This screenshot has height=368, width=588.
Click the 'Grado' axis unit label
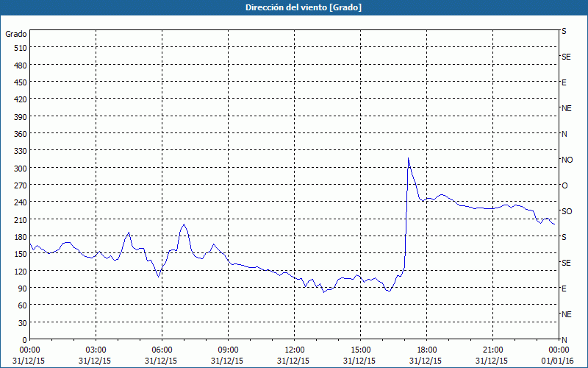pyautogui.click(x=16, y=34)
